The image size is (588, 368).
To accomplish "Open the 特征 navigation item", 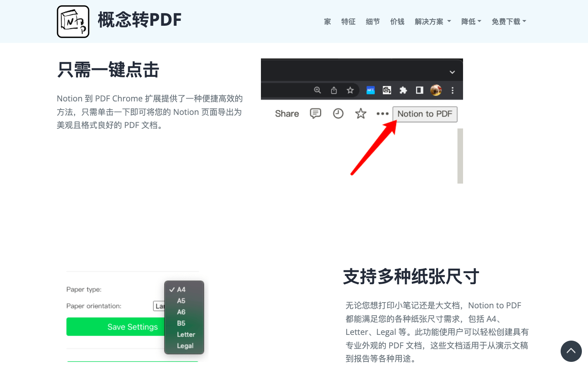I will [x=348, y=22].
